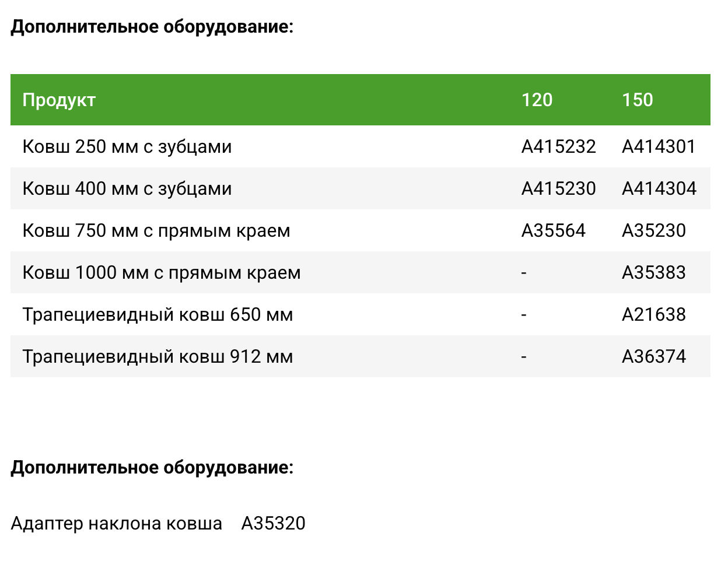The height and width of the screenshot is (568, 728).
Task: Click part number A21638
Action: (653, 314)
